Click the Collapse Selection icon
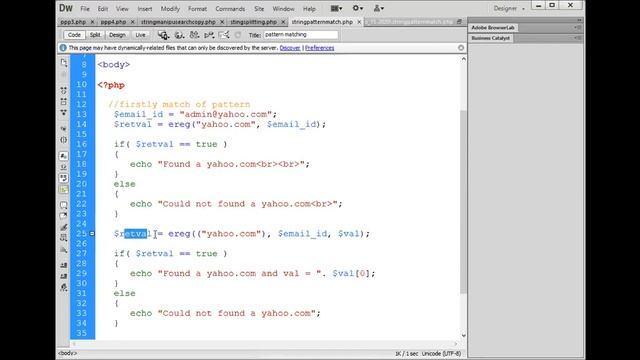 pos(64,101)
